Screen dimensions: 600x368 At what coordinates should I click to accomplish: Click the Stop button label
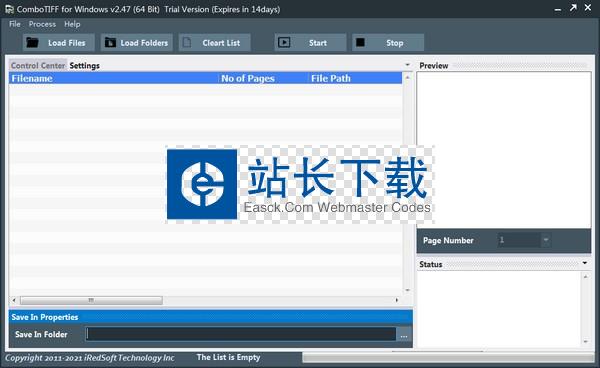pos(395,43)
